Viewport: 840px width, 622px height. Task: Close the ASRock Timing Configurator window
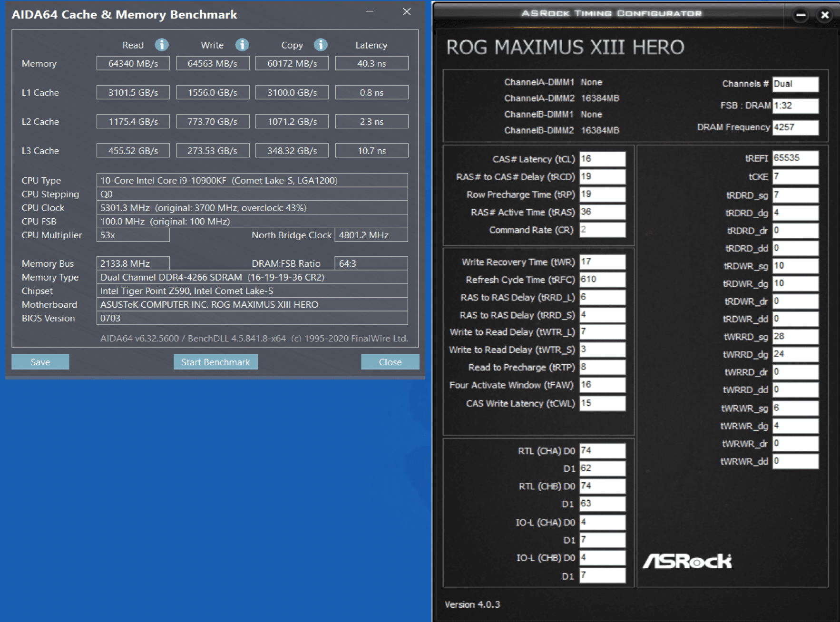tap(825, 15)
